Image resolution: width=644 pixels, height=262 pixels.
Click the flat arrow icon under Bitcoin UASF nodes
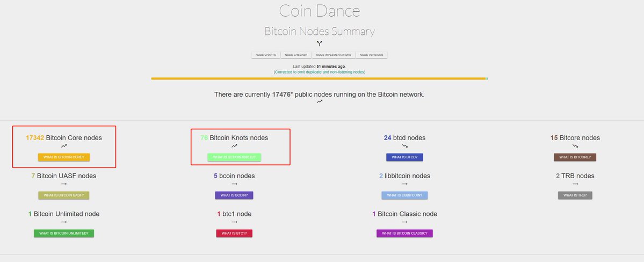tap(64, 184)
